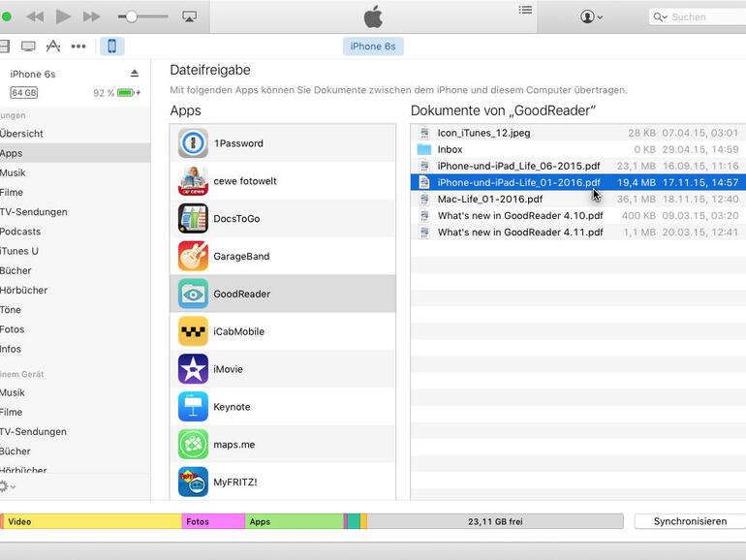Click the rewind playback button
This screenshot has height=560, width=746.
[x=35, y=16]
